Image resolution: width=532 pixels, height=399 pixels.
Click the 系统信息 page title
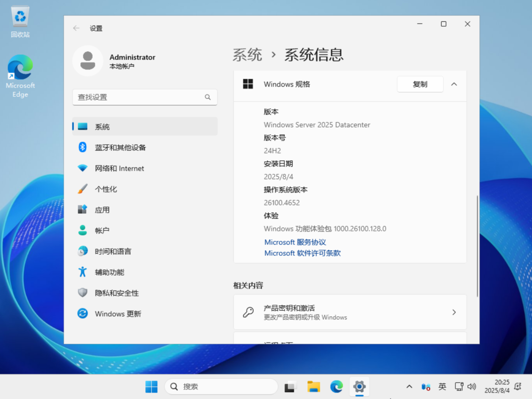tap(314, 55)
